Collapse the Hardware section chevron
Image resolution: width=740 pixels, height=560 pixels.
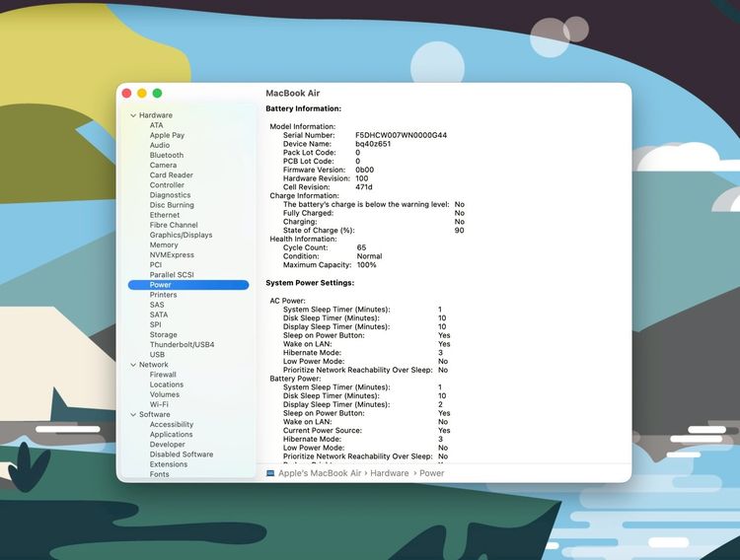pos(133,115)
